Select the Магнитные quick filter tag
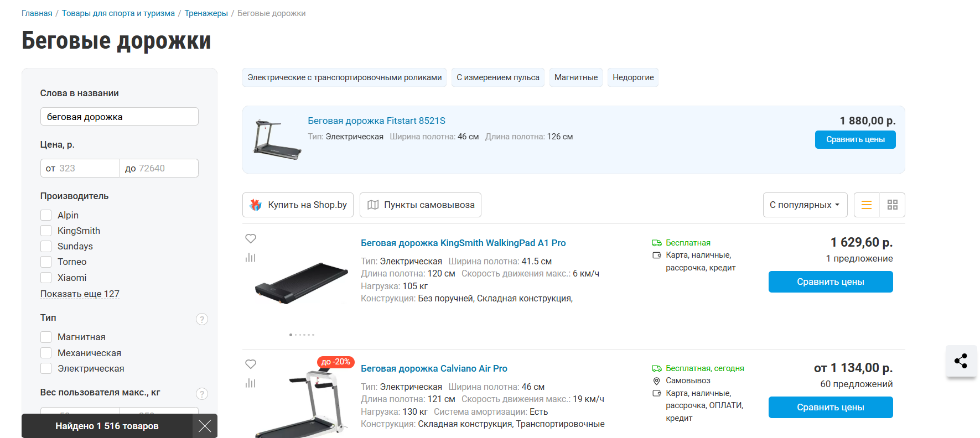 point(576,77)
